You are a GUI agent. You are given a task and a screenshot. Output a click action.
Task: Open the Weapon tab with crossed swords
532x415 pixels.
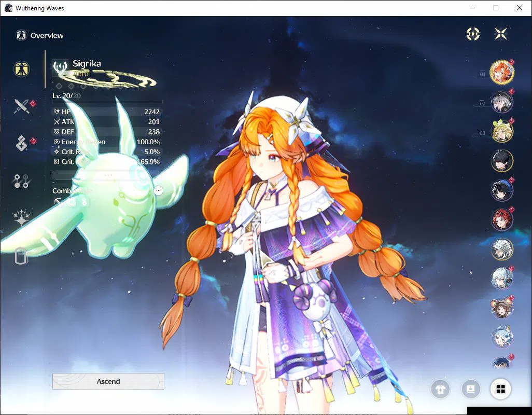point(21,106)
